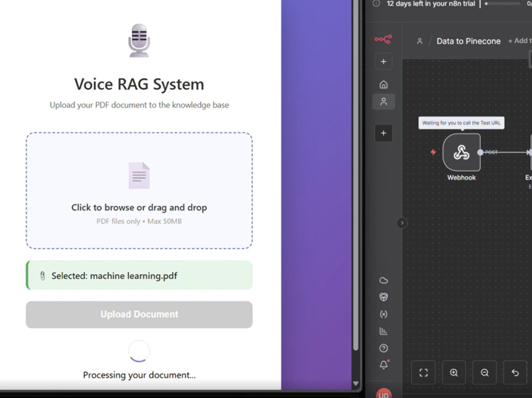Click the undo/reset zoom canvas button
The image size is (532, 398).
(x=515, y=373)
